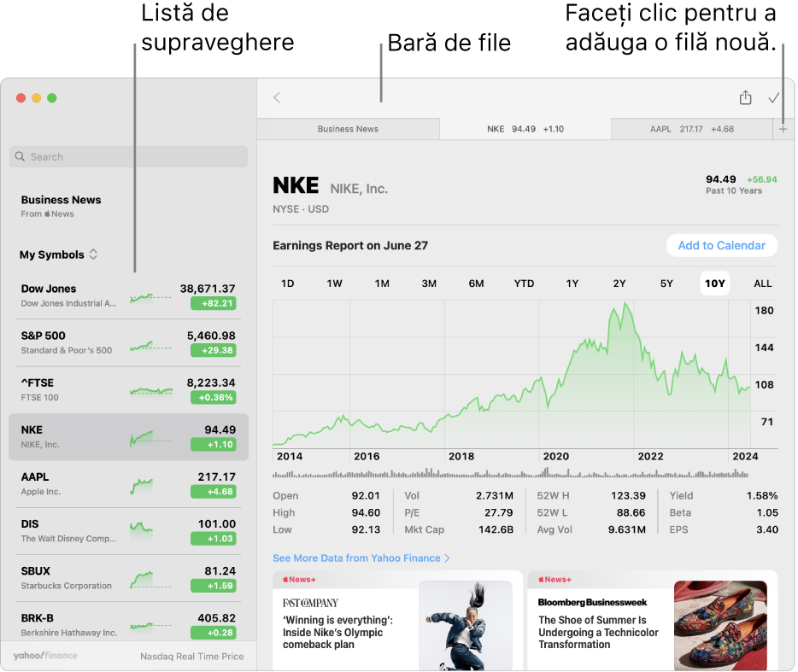Select the NKE 94.49 tab
This screenshot has height=672, width=798.
click(x=525, y=129)
